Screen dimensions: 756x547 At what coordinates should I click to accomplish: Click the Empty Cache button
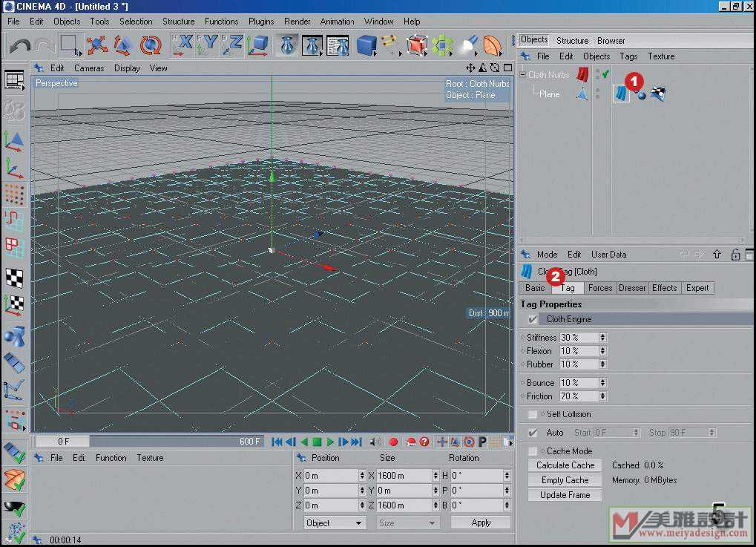[565, 480]
